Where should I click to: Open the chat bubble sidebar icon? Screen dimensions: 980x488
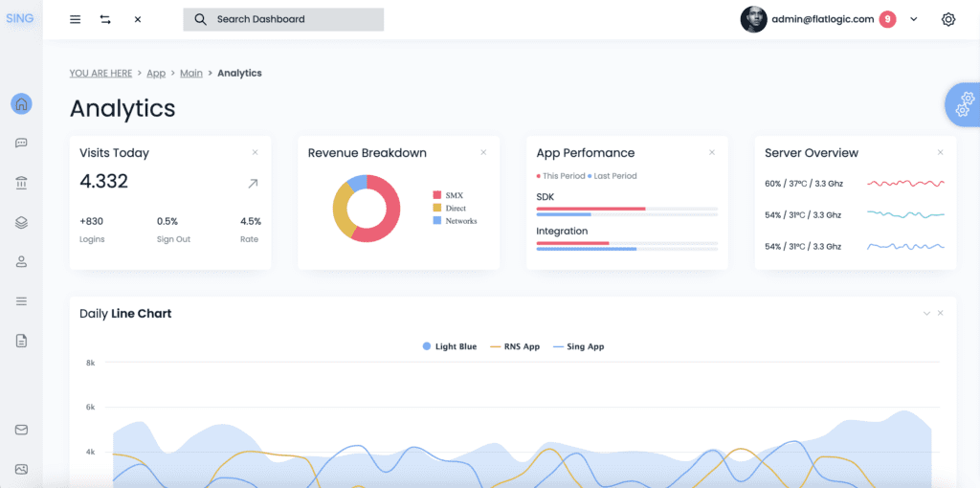[21, 144]
